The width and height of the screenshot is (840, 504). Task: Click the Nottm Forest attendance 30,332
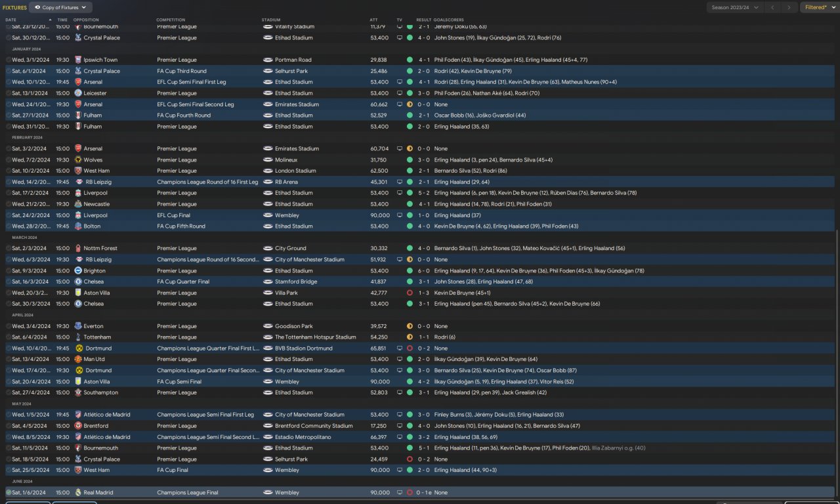pos(379,249)
